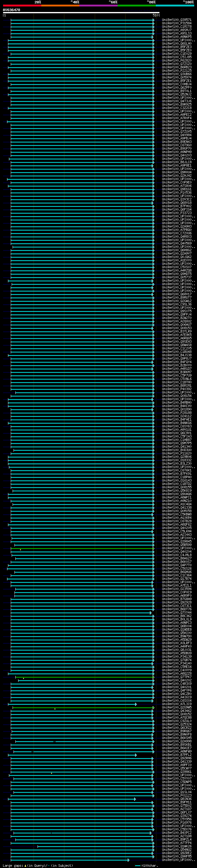Viewport: 197px width, 868px height.
Task: Select the UniRef100_P16976 label
Action: click(176, 822)
